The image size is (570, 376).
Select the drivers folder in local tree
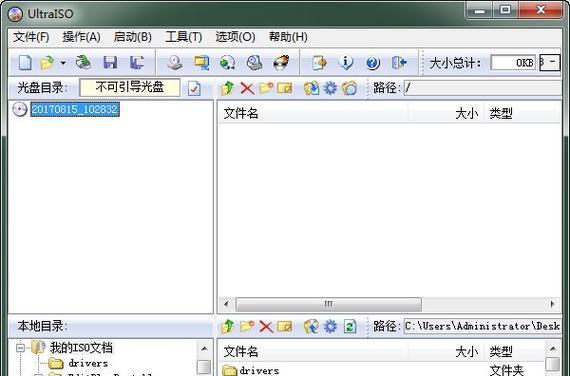click(88, 363)
